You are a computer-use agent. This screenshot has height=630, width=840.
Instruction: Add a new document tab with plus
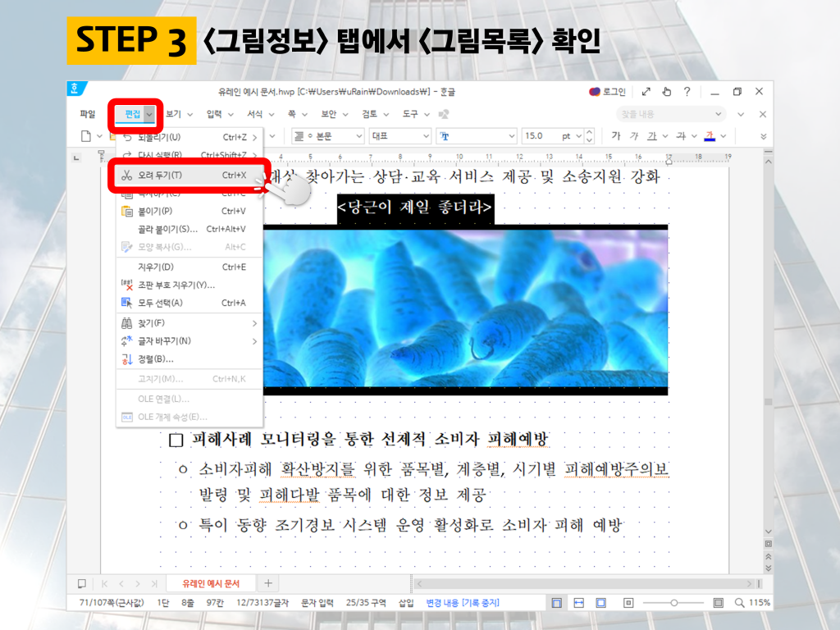[x=268, y=583]
